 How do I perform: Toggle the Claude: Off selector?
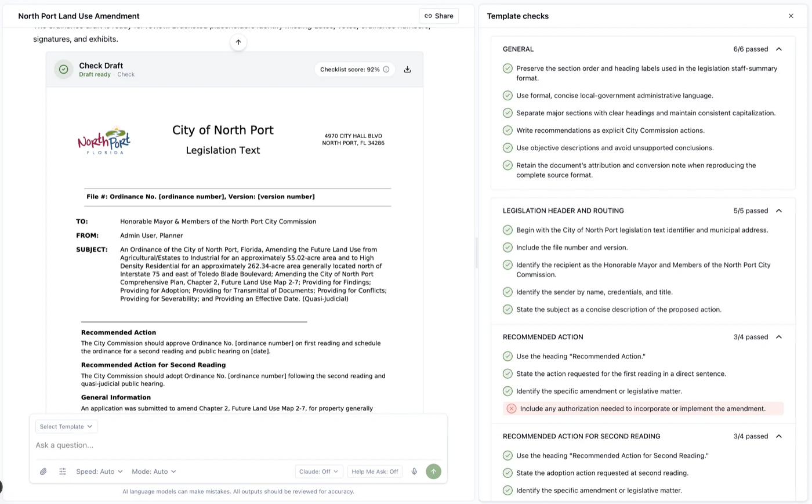coord(319,472)
